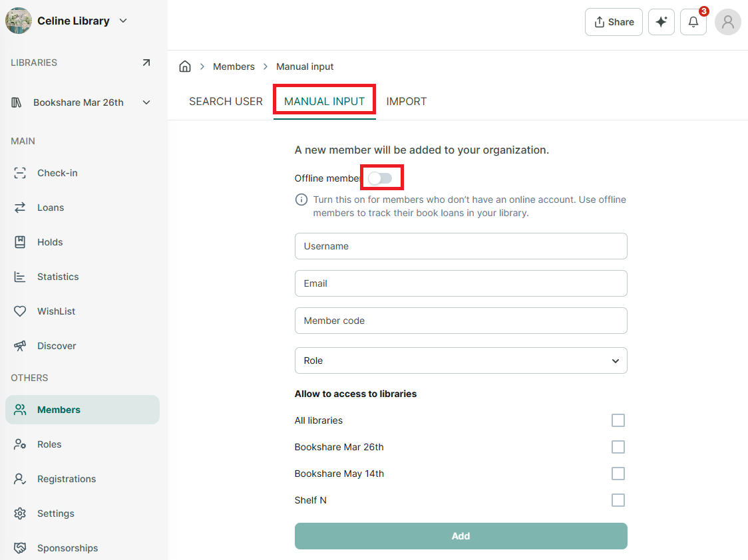748x560 pixels.
Task: Click the Celine Library avatar image
Action: [x=19, y=21]
